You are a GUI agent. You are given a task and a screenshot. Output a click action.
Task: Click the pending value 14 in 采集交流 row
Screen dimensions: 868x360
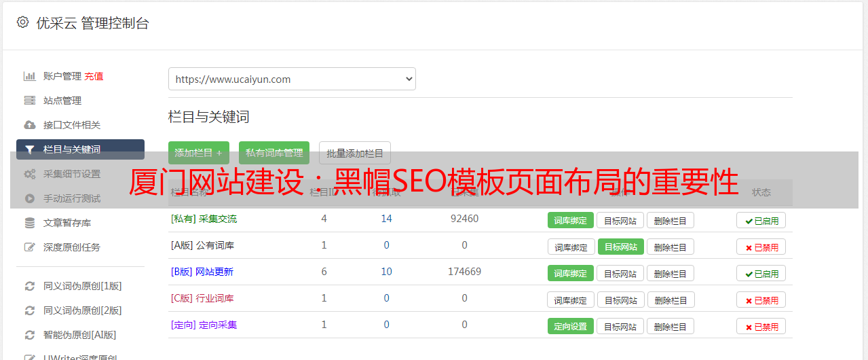[387, 219]
